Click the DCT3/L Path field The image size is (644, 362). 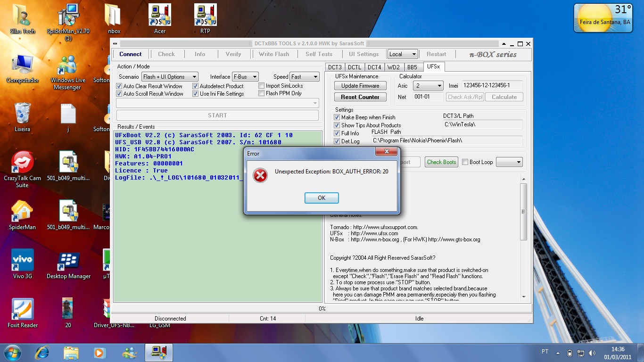483,124
